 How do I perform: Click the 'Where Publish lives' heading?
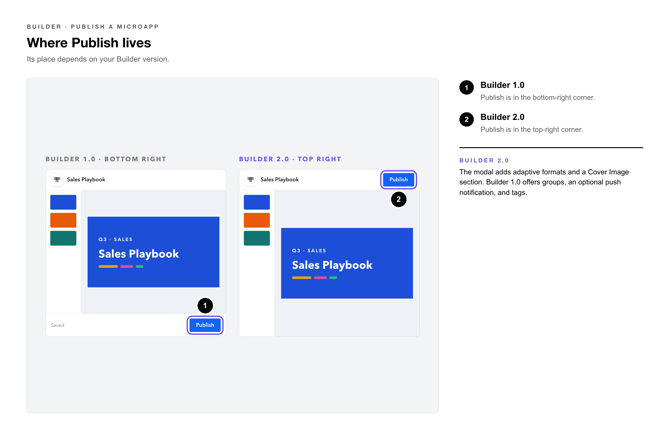click(89, 43)
